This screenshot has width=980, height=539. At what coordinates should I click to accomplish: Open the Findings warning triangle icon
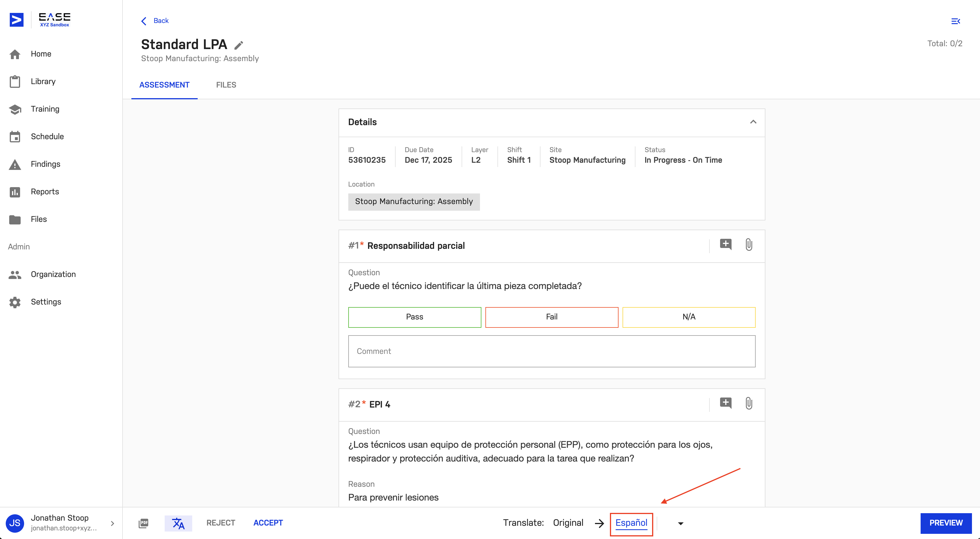(x=15, y=164)
